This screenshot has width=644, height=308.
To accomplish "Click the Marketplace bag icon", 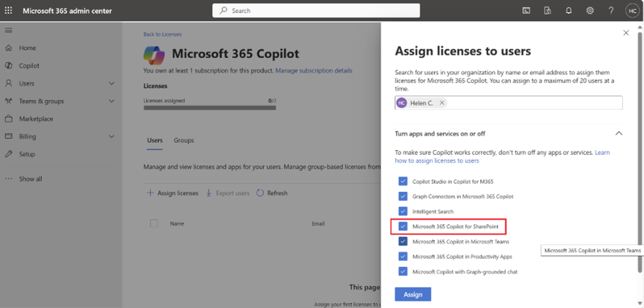I will (8, 119).
